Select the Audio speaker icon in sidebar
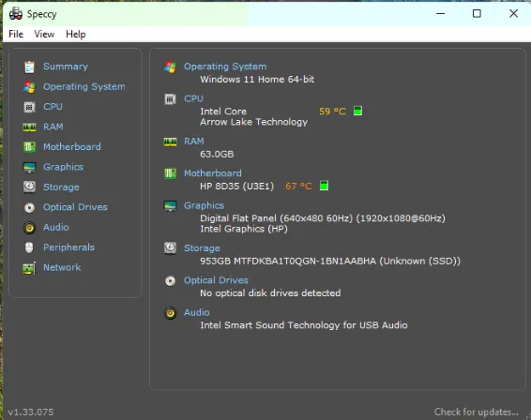Image resolution: width=531 pixels, height=420 pixels. coord(29,228)
